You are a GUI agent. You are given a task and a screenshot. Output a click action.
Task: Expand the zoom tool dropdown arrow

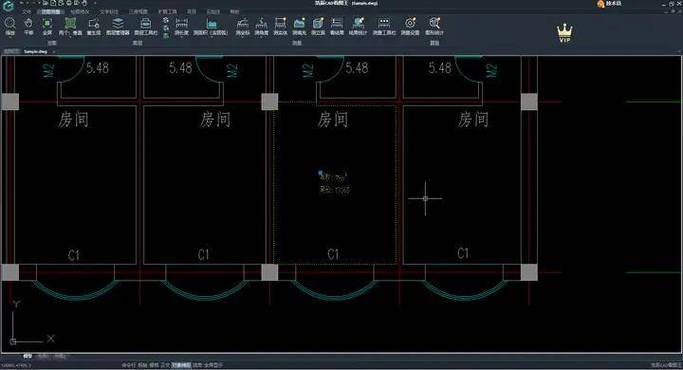point(10,38)
